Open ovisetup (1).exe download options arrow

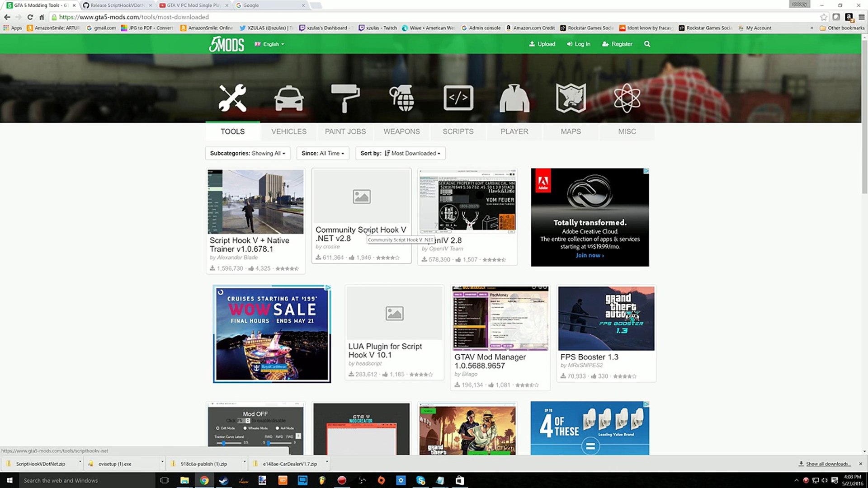[162, 462]
